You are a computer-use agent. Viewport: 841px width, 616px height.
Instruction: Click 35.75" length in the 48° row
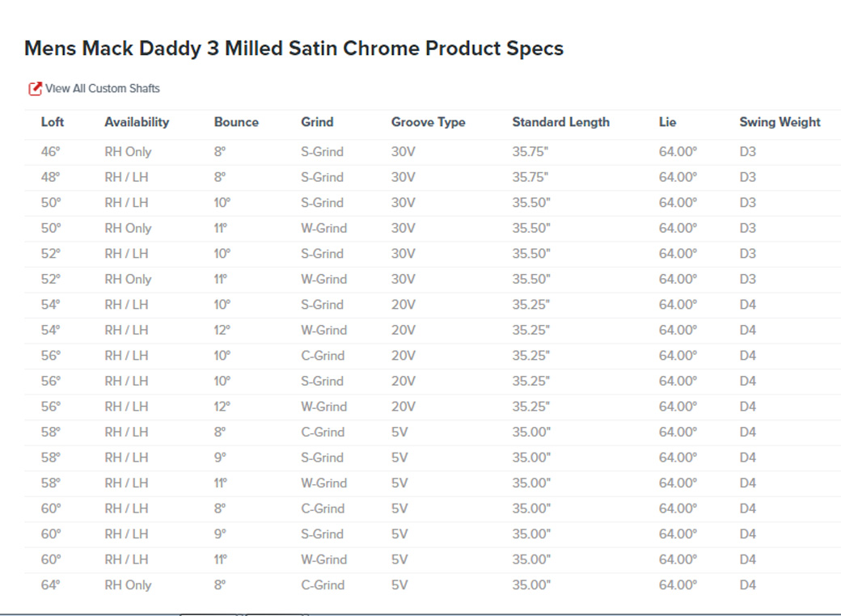pos(530,178)
